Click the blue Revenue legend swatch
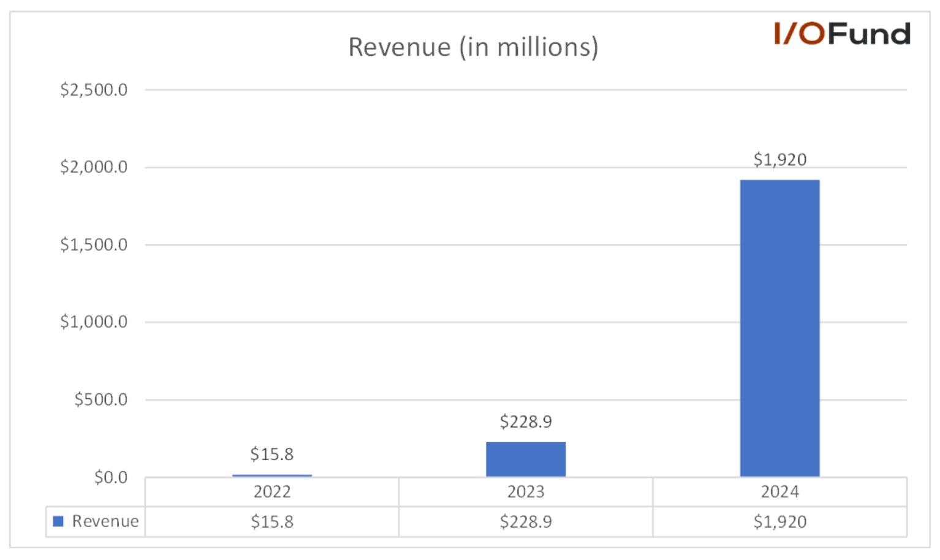This screenshot has width=940, height=560. point(58,521)
